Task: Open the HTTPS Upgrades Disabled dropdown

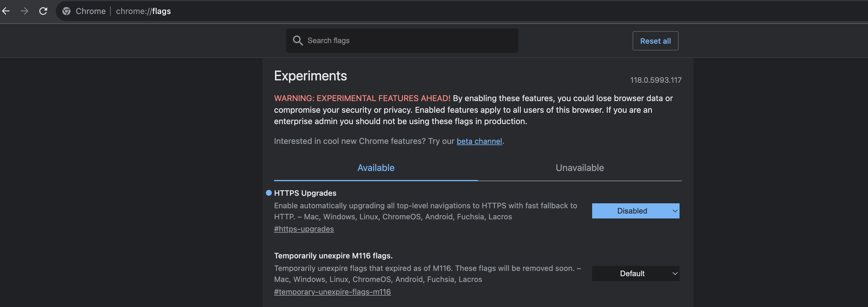Action: tap(635, 211)
